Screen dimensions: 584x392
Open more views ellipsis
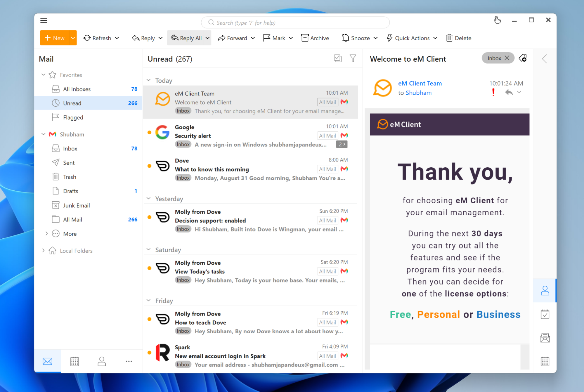click(x=129, y=361)
